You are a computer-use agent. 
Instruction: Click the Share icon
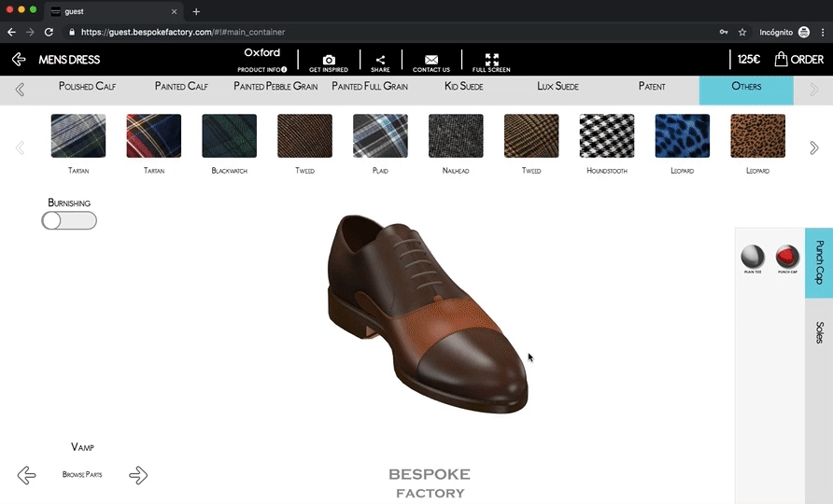pos(380,60)
